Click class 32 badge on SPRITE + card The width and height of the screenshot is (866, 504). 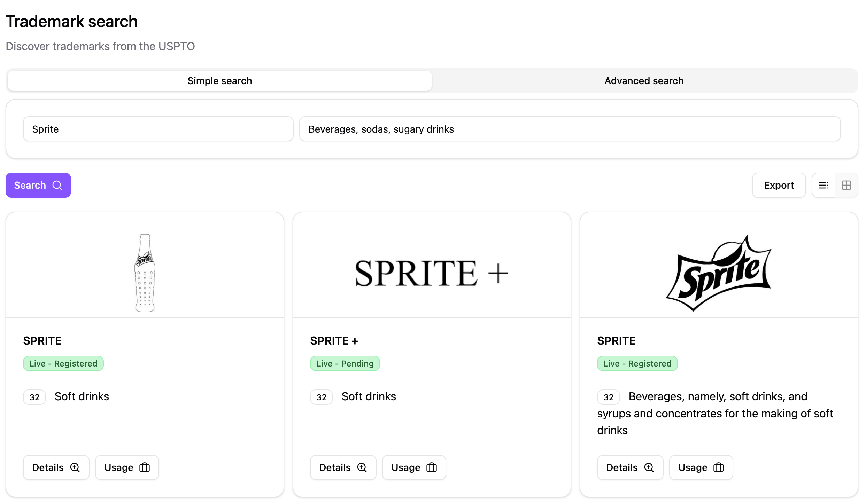pos(322,397)
